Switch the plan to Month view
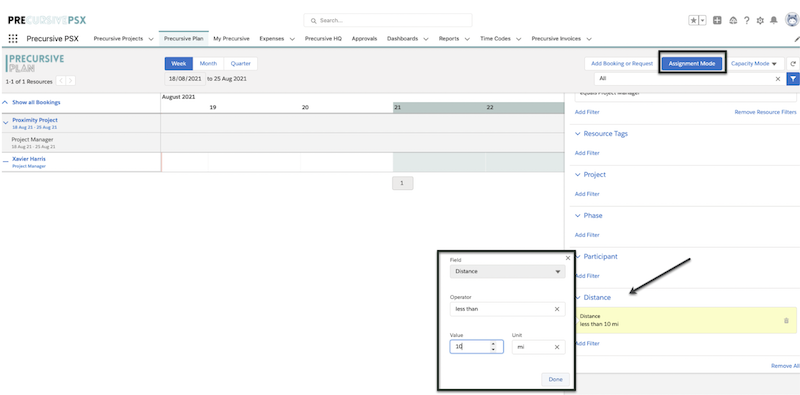This screenshot has height=395, width=800. [208, 64]
